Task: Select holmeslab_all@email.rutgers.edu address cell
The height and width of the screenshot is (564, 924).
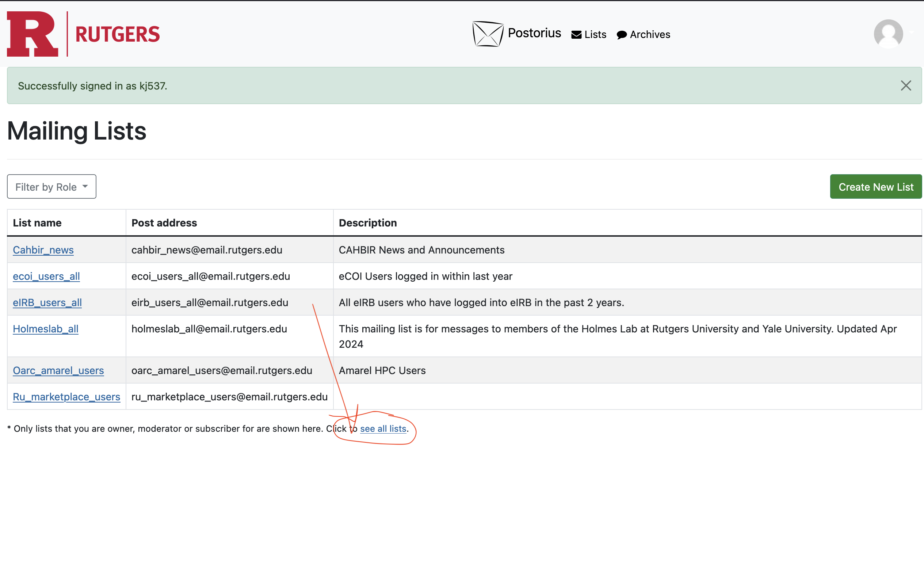Action: (229, 336)
